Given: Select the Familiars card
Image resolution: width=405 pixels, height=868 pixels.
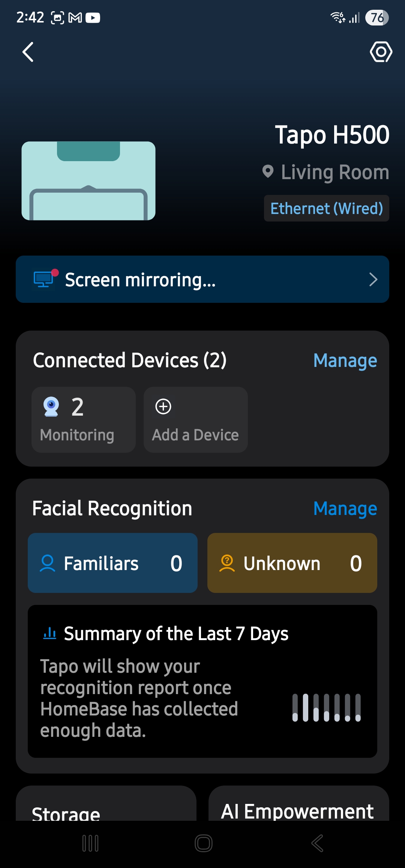Looking at the screenshot, I should [112, 563].
